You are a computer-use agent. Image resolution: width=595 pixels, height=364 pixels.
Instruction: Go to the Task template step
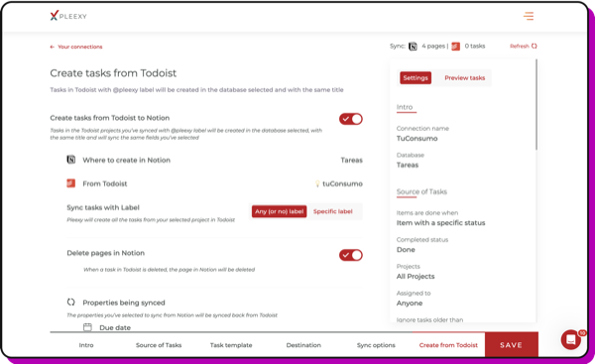point(231,345)
